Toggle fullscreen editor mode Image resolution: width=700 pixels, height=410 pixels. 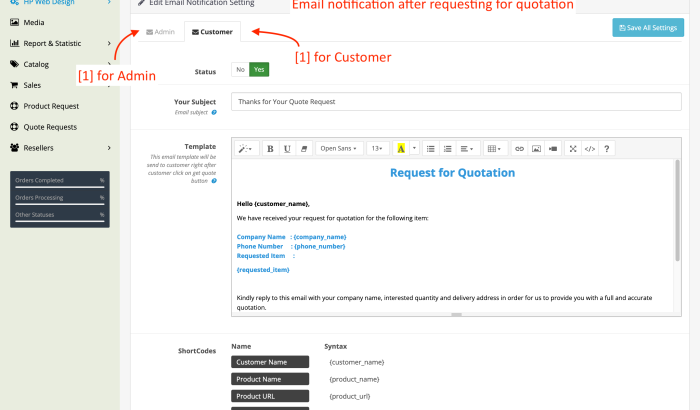[573, 149]
